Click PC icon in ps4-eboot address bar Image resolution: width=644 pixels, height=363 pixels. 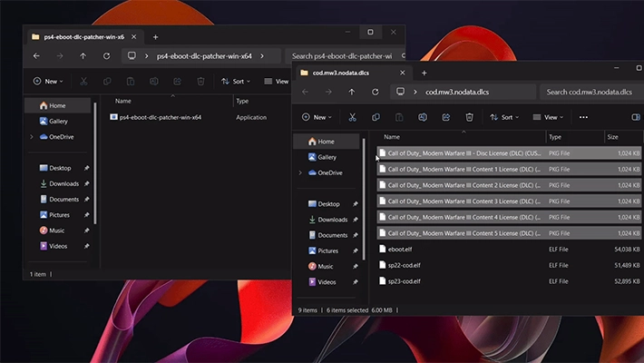132,55
